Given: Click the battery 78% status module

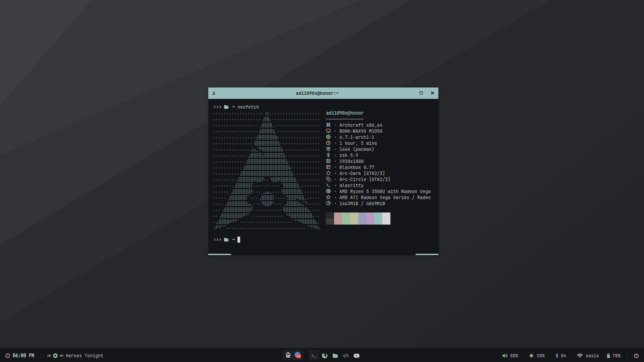Looking at the screenshot, I should (613, 356).
